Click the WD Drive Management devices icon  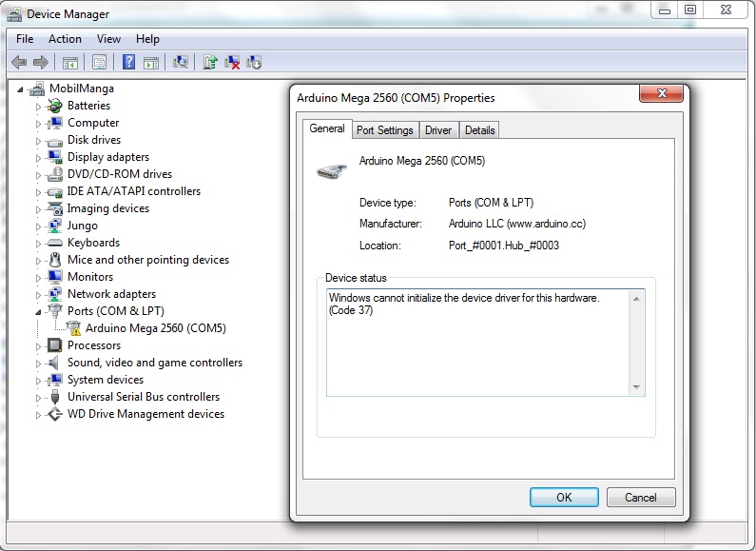click(55, 414)
